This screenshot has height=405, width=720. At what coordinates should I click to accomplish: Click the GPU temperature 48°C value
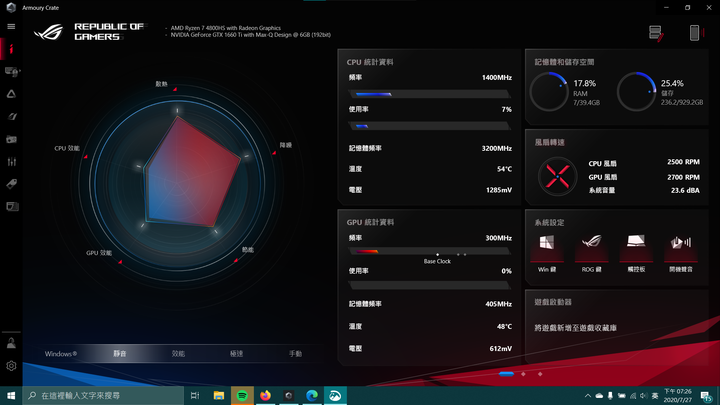pos(504,326)
